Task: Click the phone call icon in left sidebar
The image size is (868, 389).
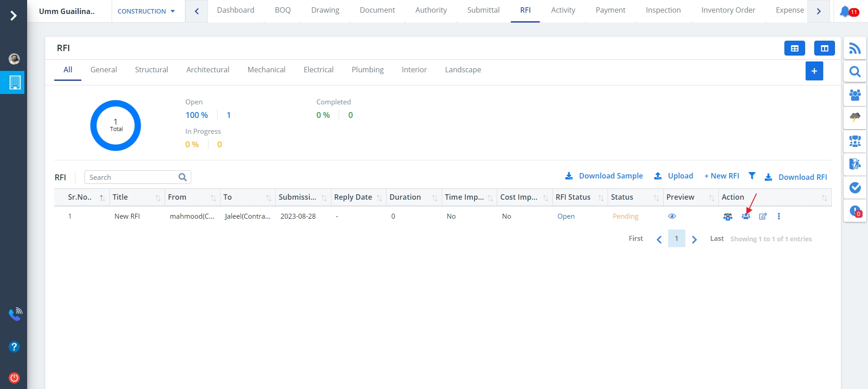Action: [x=15, y=314]
